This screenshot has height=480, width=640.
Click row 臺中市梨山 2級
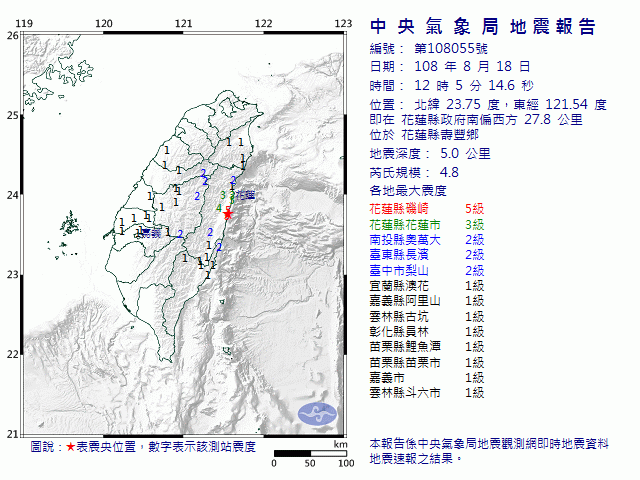[x=427, y=270]
